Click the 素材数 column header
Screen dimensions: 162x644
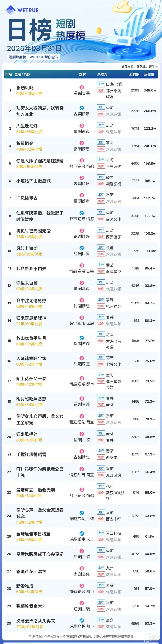click(134, 74)
